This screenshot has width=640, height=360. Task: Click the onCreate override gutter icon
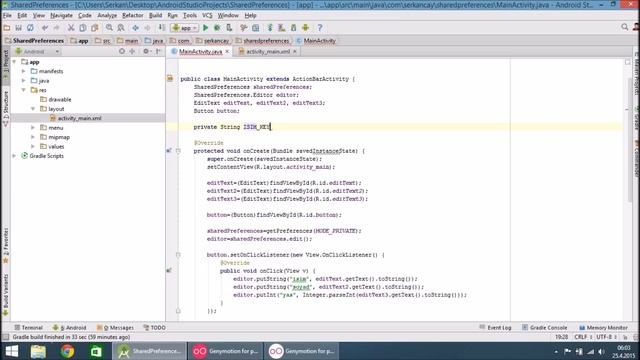coord(169,151)
